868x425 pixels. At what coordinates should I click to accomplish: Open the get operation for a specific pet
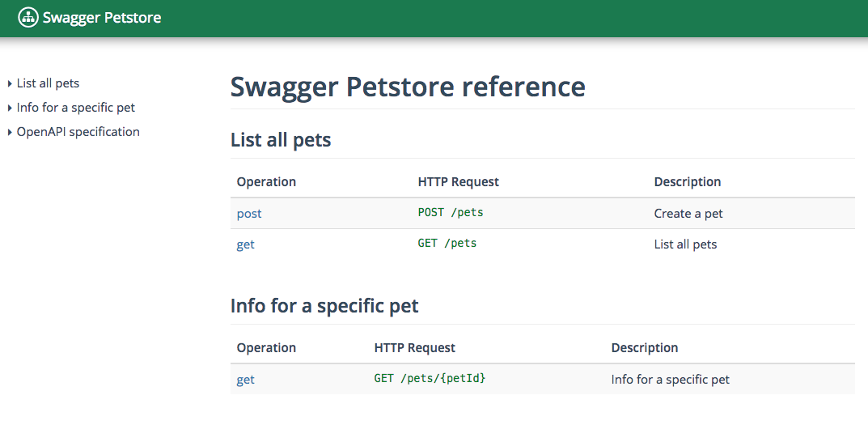point(246,380)
